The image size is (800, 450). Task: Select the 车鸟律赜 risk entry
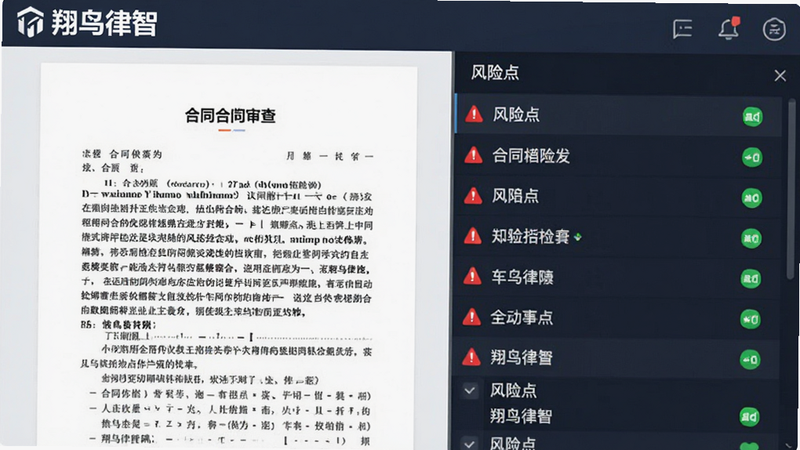coord(618,277)
